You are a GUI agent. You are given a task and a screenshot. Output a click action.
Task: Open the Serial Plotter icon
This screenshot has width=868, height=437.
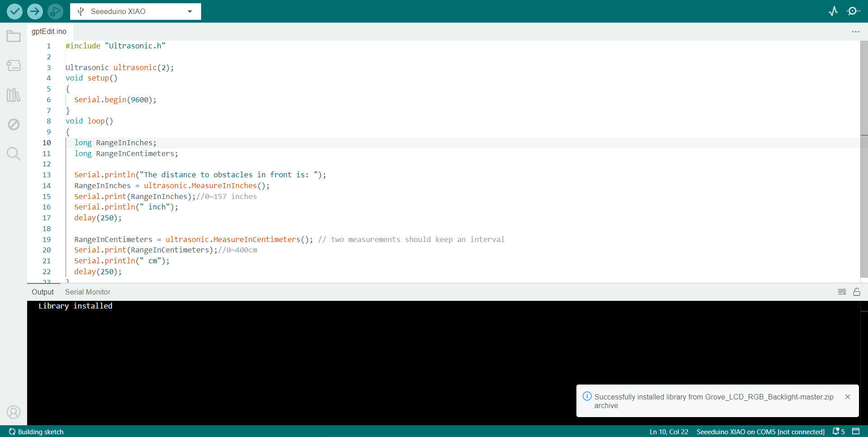[833, 11]
